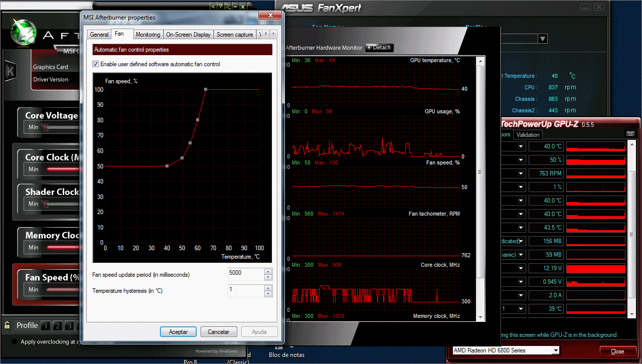Click GPU temperature graph label
Screen dimensions: 642x364
[434, 60]
